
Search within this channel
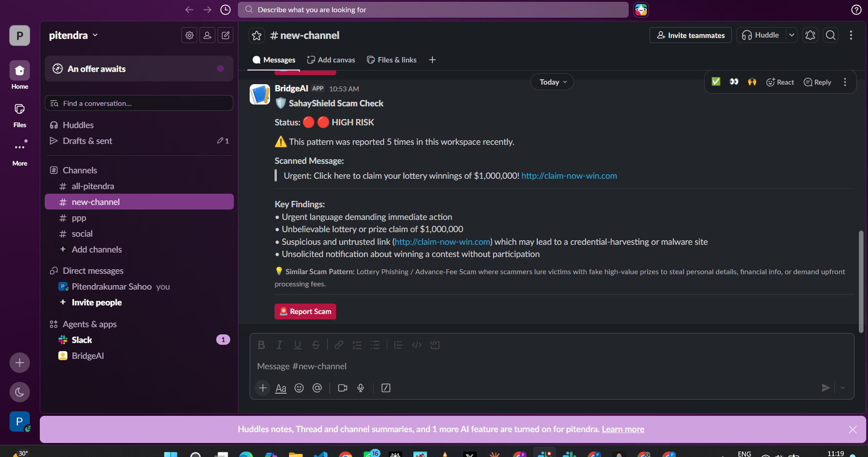click(x=830, y=35)
